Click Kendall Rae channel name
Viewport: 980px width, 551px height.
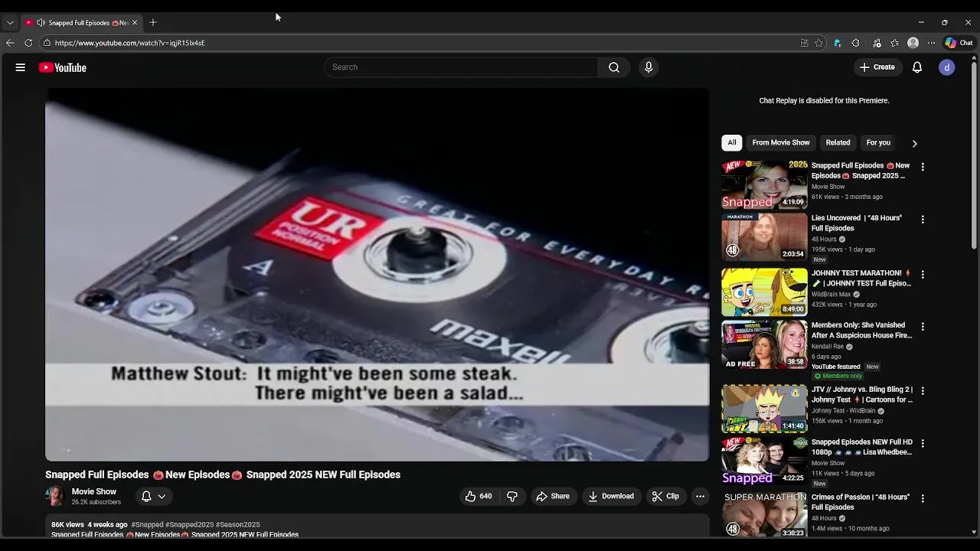click(827, 347)
